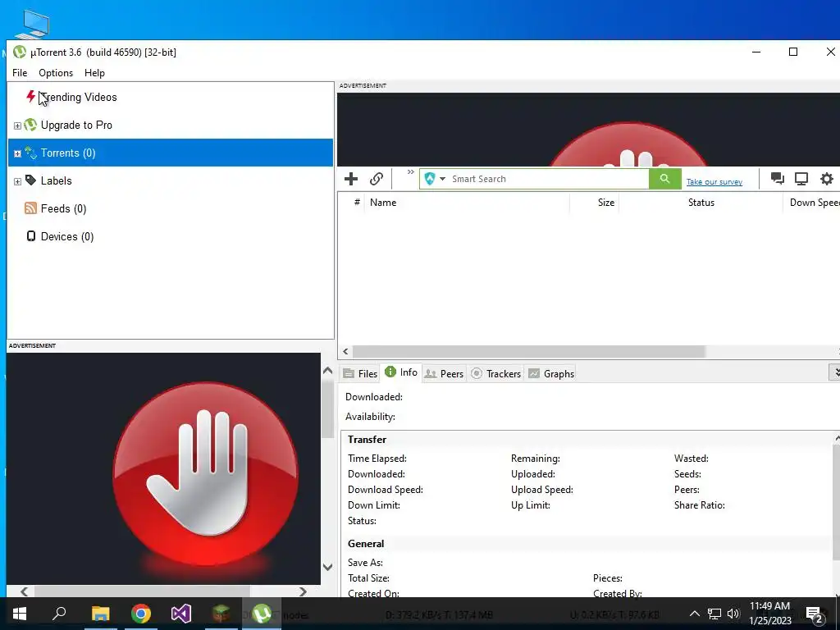Viewport: 840px width, 630px height.
Task: Click the Take our survey link
Action: [714, 182]
